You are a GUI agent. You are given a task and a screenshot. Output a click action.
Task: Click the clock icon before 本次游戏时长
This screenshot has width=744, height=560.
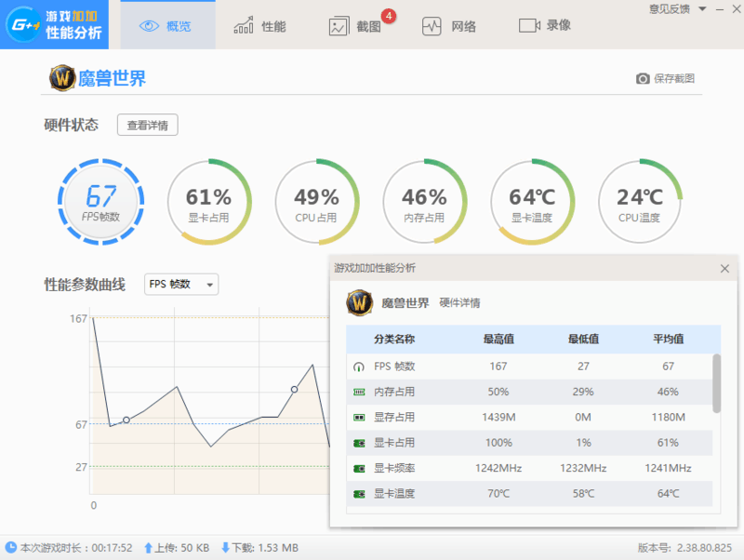pos(9,549)
